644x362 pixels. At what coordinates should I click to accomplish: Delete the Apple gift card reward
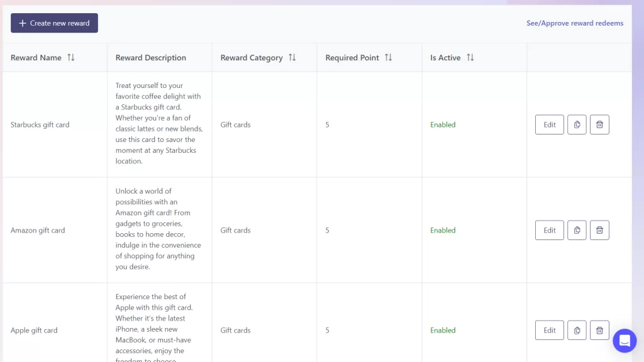(599, 330)
